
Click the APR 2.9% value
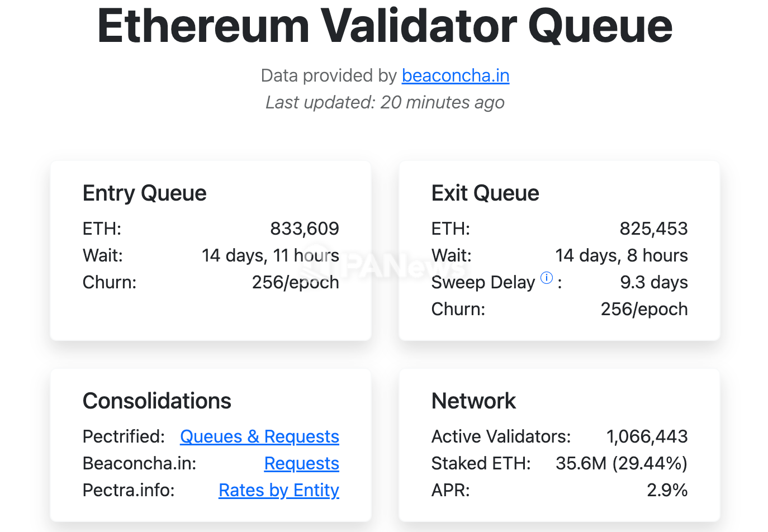pyautogui.click(x=667, y=490)
